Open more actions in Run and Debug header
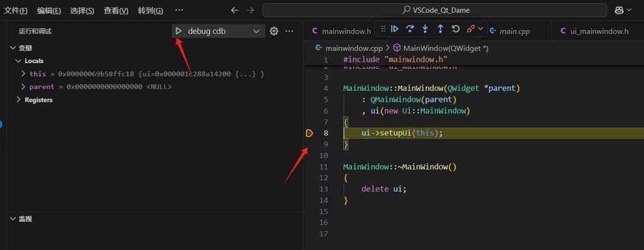The height and width of the screenshot is (250, 644). [x=289, y=31]
